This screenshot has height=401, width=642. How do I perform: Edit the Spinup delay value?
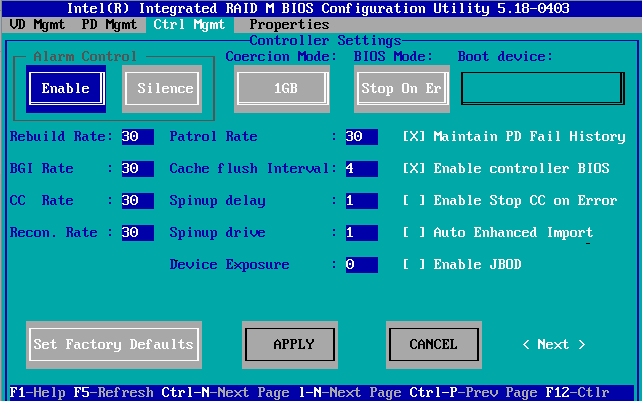[x=362, y=201]
